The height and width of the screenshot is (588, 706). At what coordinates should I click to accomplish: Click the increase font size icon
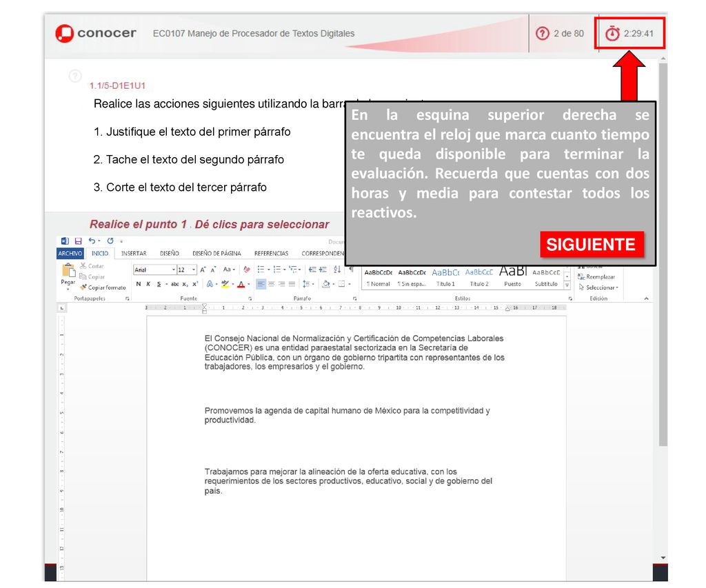pyautogui.click(x=203, y=270)
